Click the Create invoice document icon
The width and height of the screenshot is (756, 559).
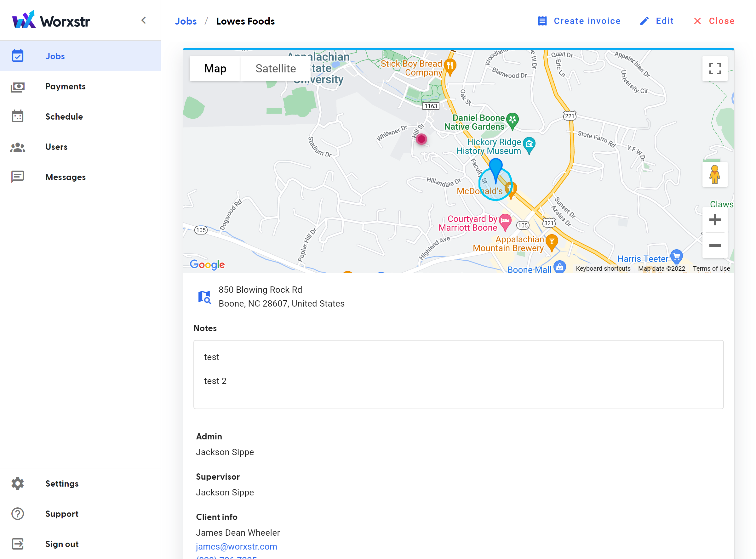(542, 21)
